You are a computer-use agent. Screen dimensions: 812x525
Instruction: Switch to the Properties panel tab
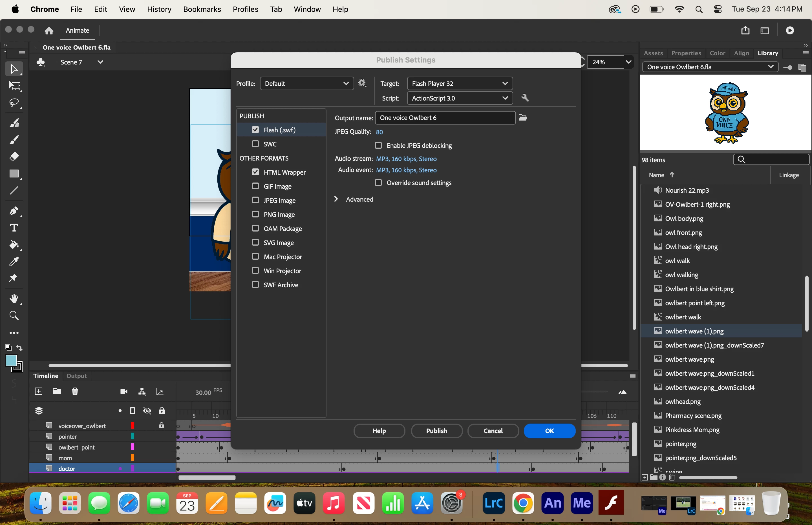[x=686, y=53]
